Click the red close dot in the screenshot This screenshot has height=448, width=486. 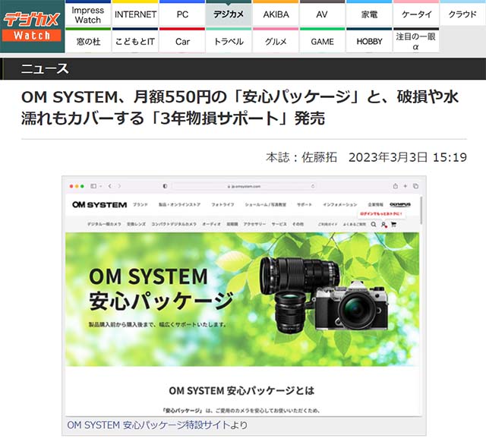(71, 186)
